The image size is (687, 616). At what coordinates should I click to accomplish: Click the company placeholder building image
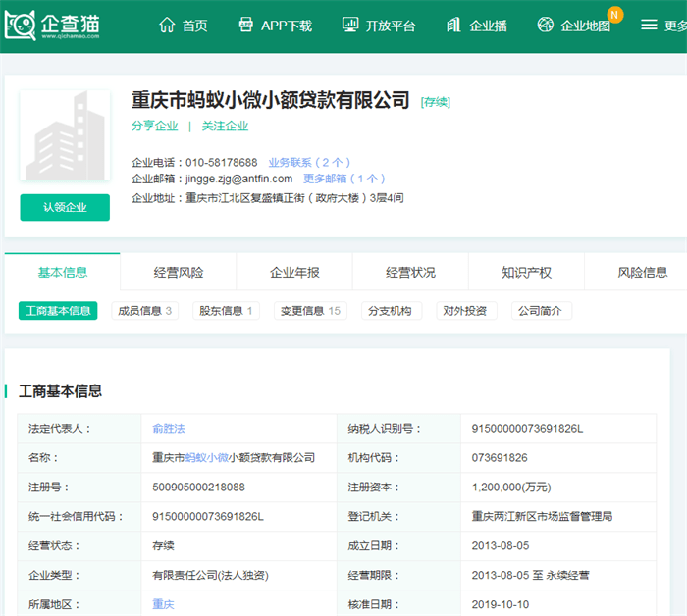tap(65, 135)
